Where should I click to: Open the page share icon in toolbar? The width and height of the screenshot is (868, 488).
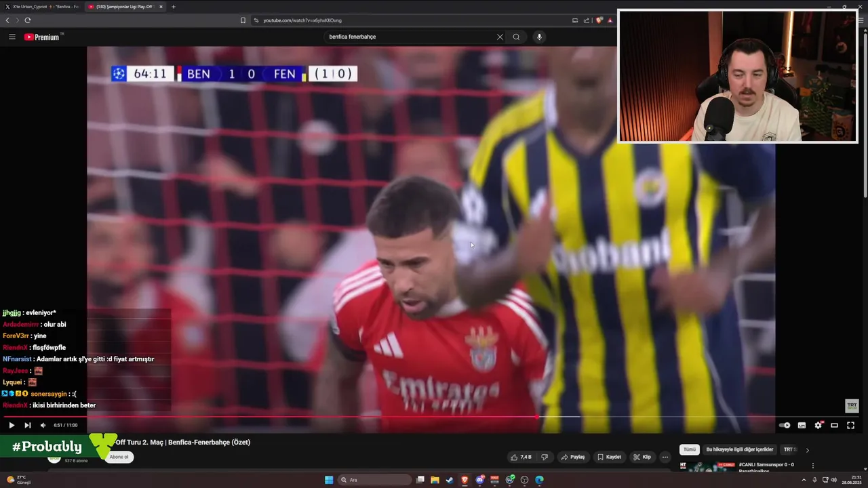point(587,20)
